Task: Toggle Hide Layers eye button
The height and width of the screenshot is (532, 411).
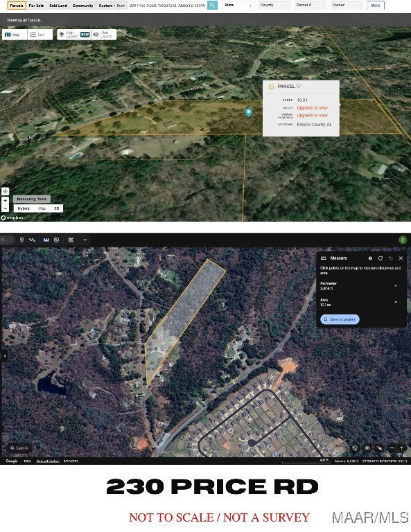Action: [103, 35]
